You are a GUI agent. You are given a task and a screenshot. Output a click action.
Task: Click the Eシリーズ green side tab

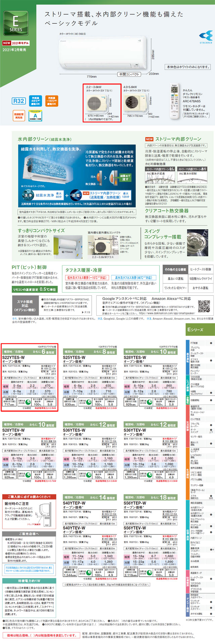tap(200, 330)
